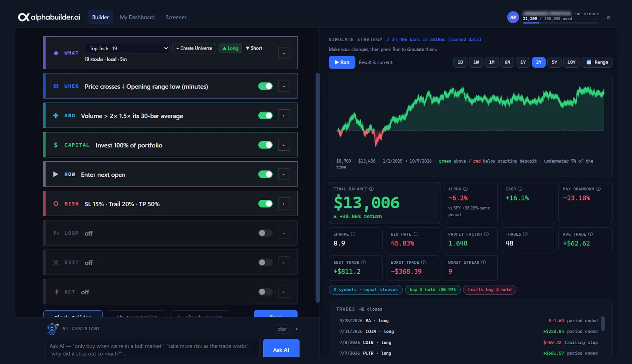Click the Final Balance info icon
Image resolution: width=632 pixels, height=364 pixels.
click(x=371, y=189)
